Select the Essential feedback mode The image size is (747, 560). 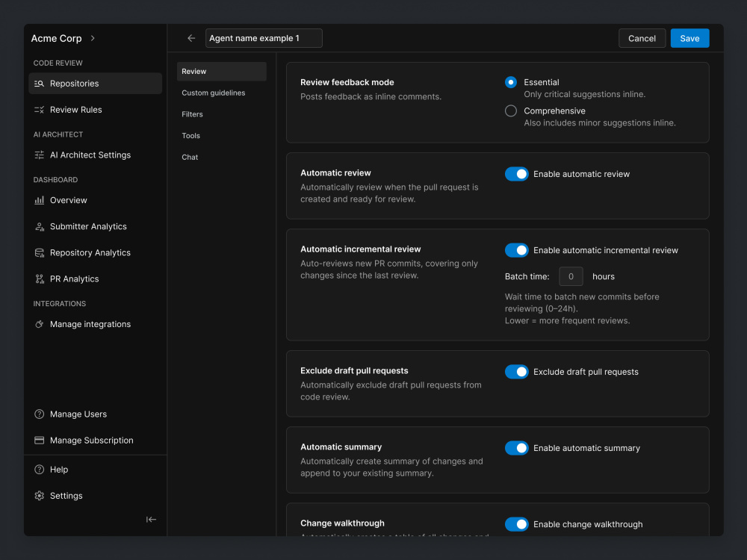(x=511, y=82)
